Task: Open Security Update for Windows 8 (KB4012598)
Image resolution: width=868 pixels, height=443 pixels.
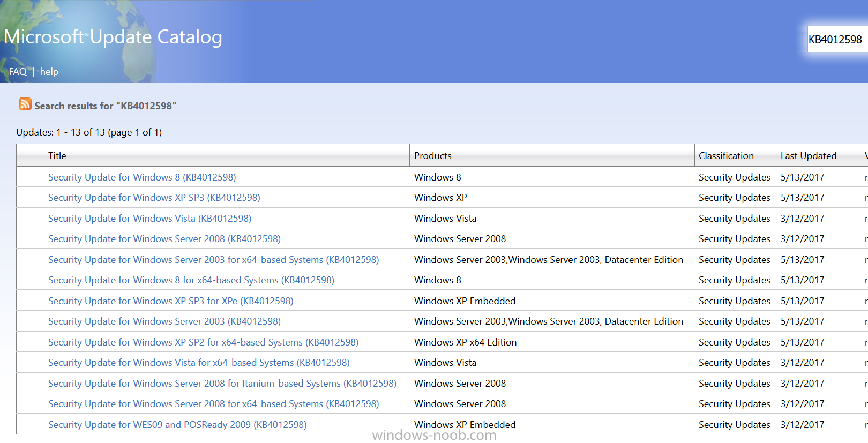Action: click(x=142, y=177)
